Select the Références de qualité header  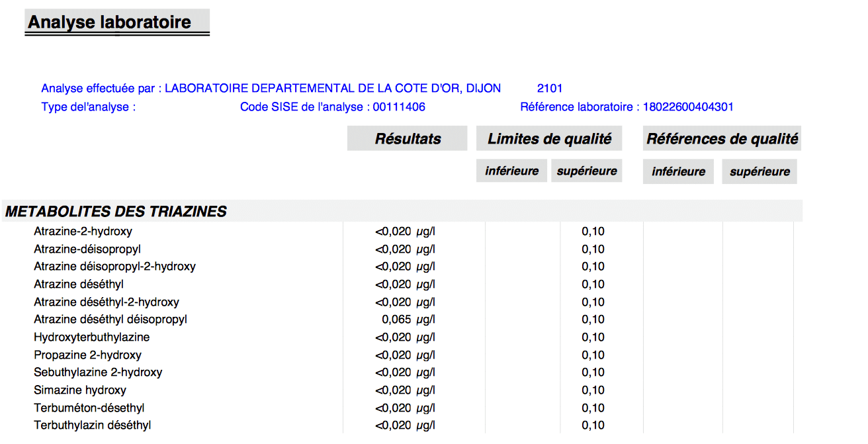(722, 139)
